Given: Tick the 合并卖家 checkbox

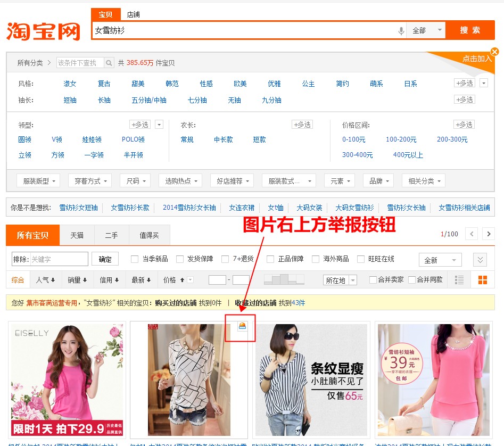Looking at the screenshot, I should (373, 280).
